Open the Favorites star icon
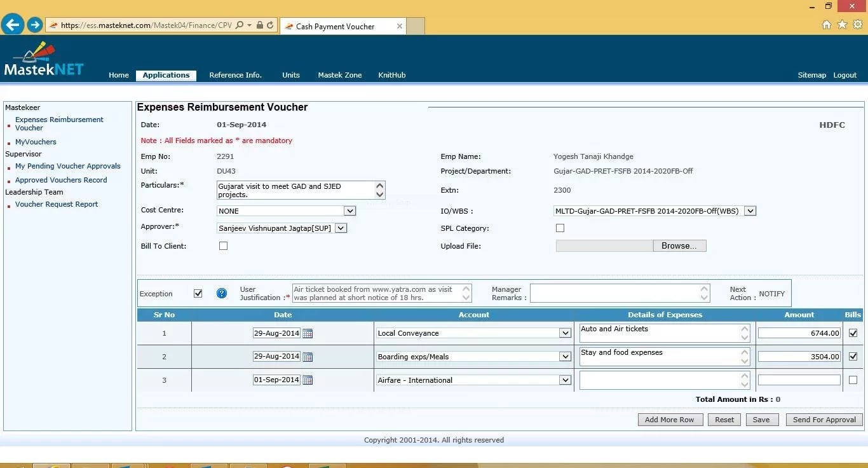Viewport: 868px width, 468px height. pyautogui.click(x=843, y=25)
